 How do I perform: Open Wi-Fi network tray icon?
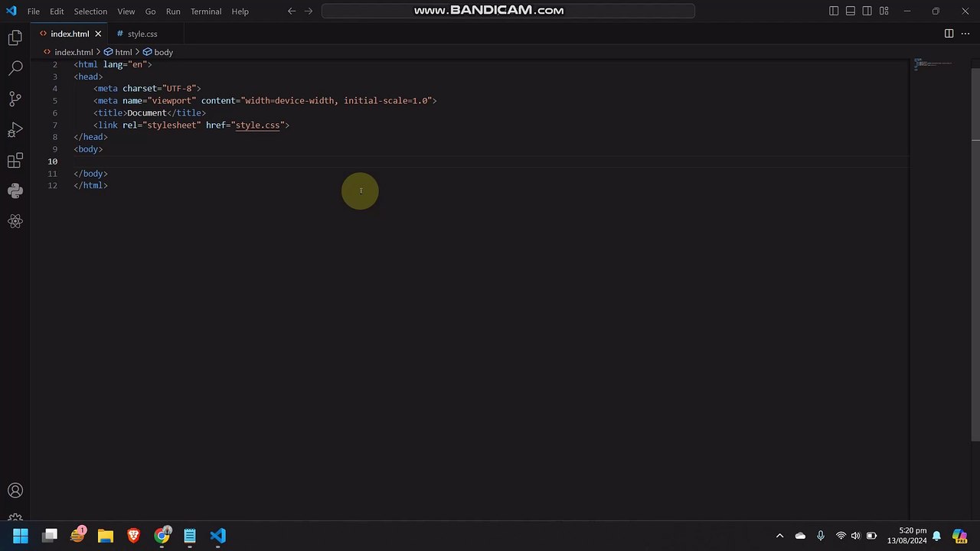[x=841, y=536]
